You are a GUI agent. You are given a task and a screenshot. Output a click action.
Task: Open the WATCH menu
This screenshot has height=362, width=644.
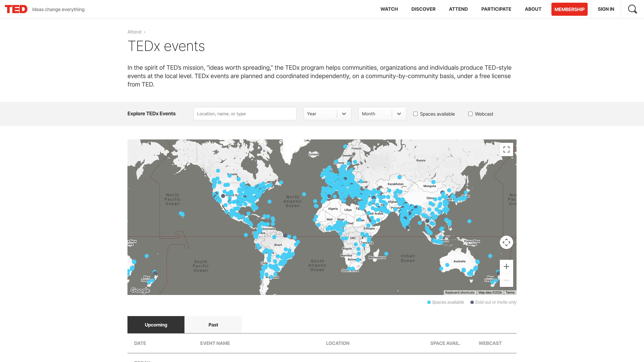[389, 9]
